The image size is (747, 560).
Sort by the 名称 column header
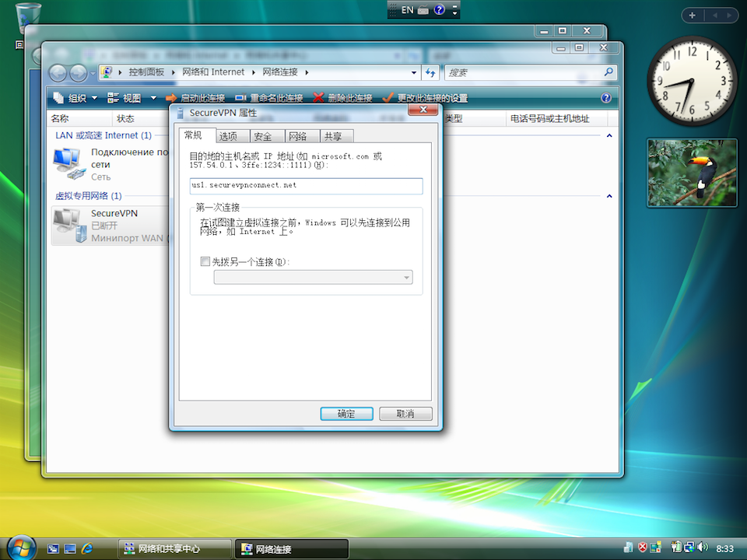[79, 118]
